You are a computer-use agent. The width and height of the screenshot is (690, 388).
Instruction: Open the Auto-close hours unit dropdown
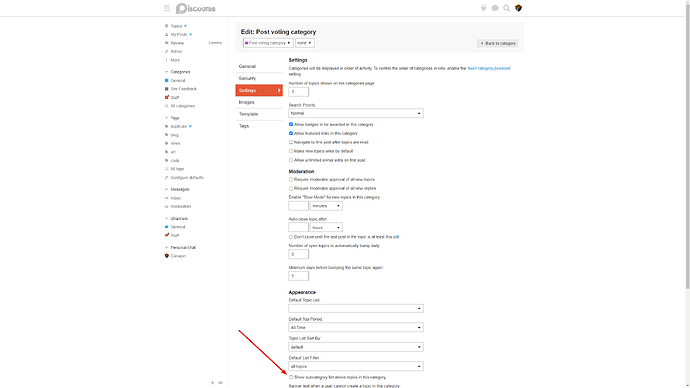(x=326, y=227)
